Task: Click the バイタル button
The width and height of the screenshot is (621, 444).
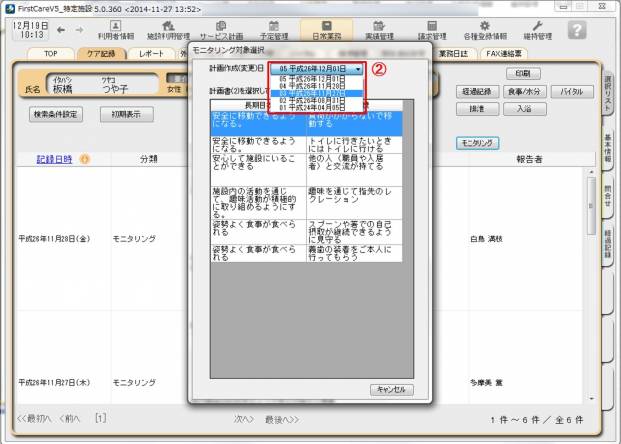Action: pyautogui.click(x=571, y=91)
